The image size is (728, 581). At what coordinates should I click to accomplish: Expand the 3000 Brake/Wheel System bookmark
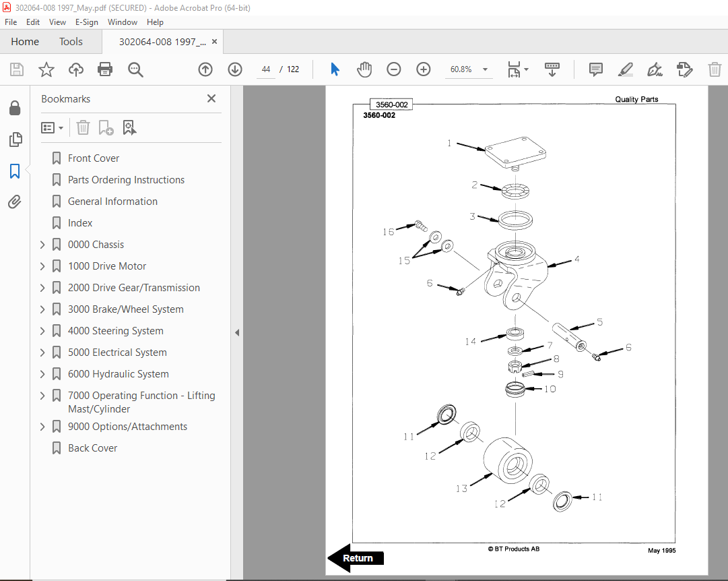pyautogui.click(x=42, y=309)
